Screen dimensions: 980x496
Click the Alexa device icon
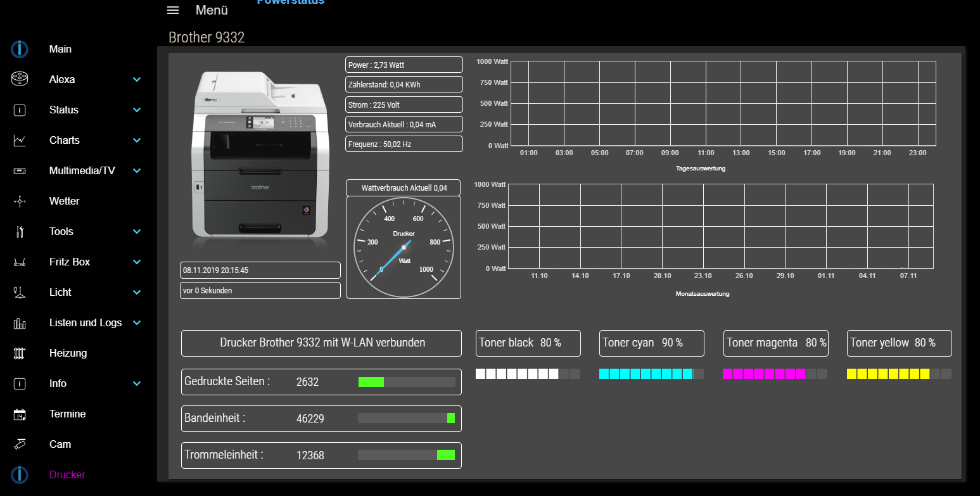pyautogui.click(x=20, y=79)
